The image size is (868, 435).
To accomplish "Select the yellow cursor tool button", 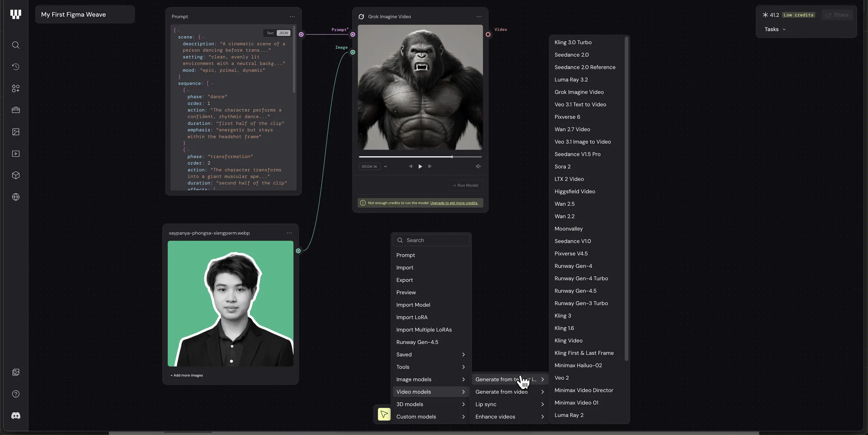I will (384, 414).
